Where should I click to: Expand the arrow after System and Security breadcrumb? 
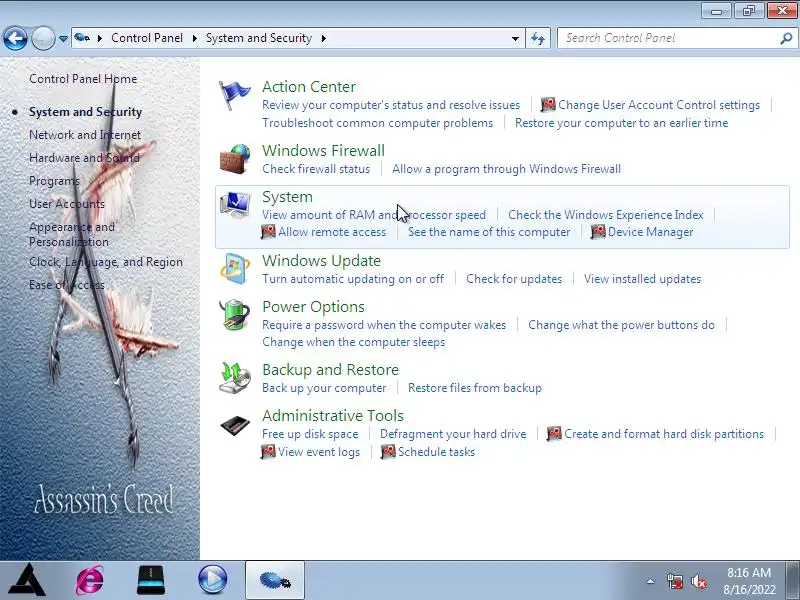pyautogui.click(x=323, y=38)
